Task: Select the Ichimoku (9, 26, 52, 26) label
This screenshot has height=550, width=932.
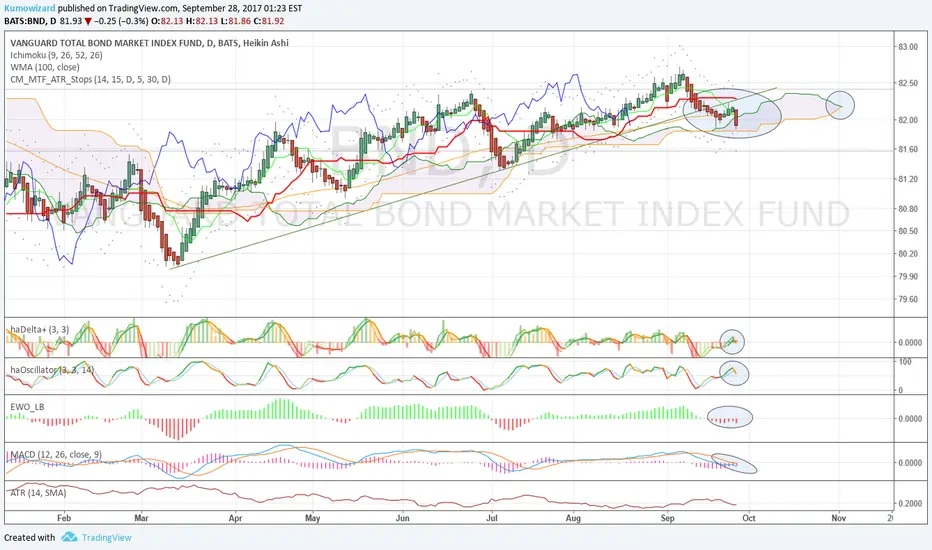Action: (56, 55)
